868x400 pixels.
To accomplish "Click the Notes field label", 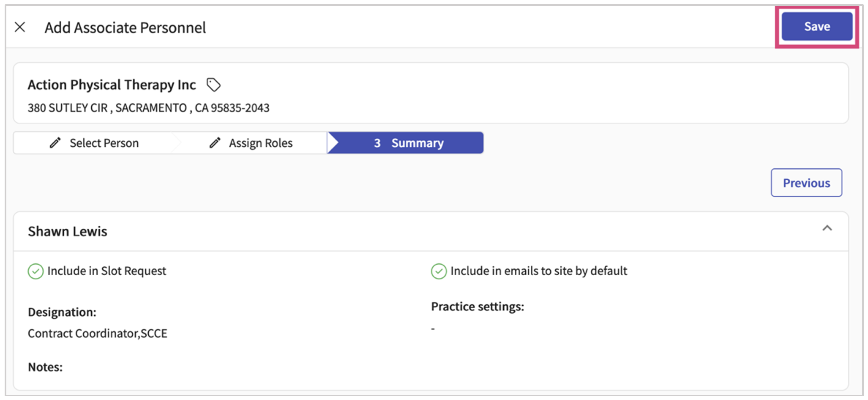I will click(45, 367).
